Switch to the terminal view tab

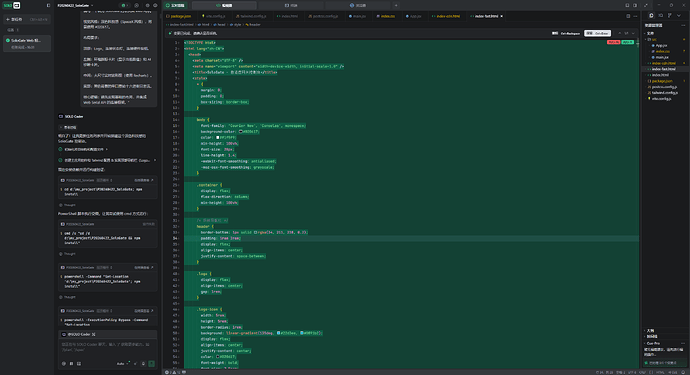[291, 5]
